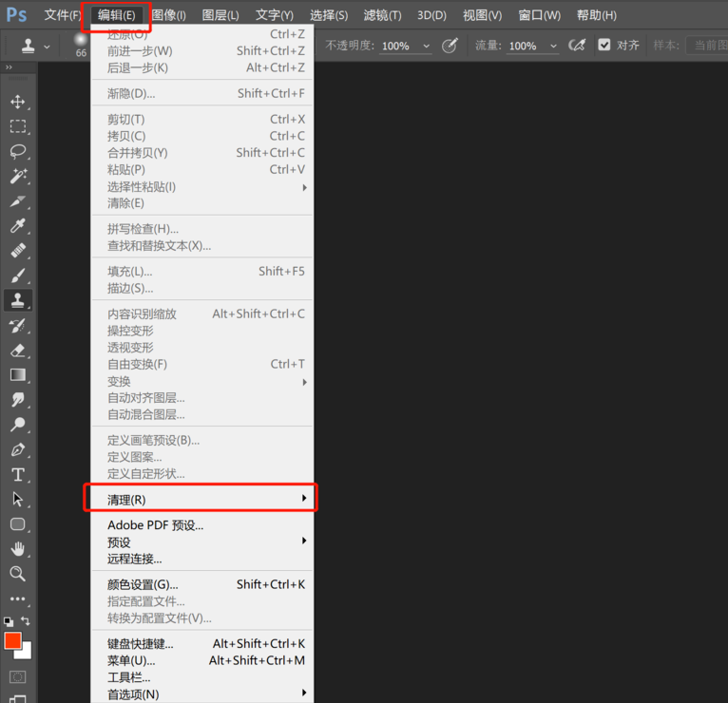Image resolution: width=728 pixels, height=703 pixels.
Task: Select the Lasso tool
Action: pyautogui.click(x=18, y=151)
